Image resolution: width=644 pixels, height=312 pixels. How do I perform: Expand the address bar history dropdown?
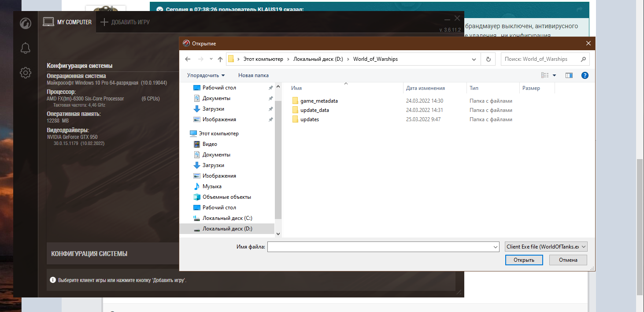[x=474, y=59]
